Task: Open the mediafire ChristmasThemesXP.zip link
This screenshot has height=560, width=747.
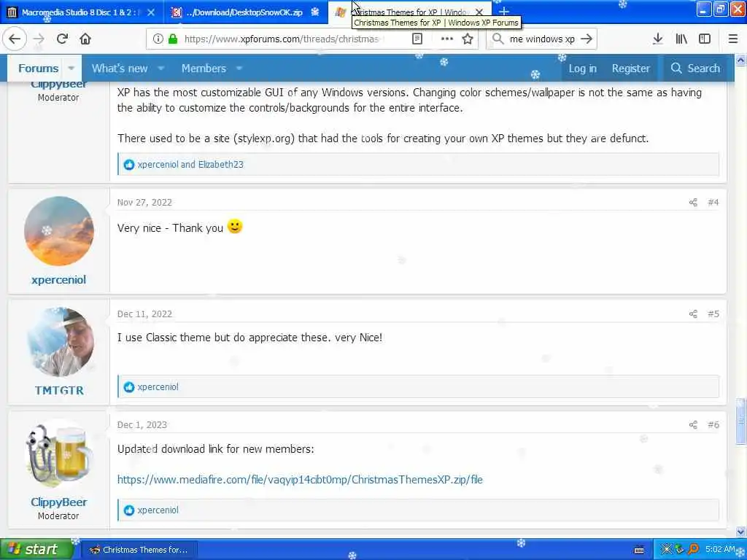Action: 300,480
